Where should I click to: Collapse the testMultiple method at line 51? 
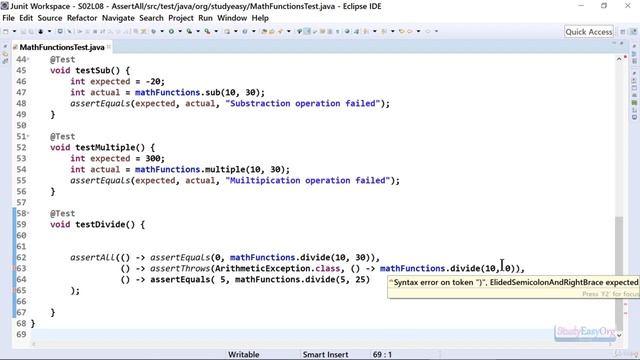point(28,137)
